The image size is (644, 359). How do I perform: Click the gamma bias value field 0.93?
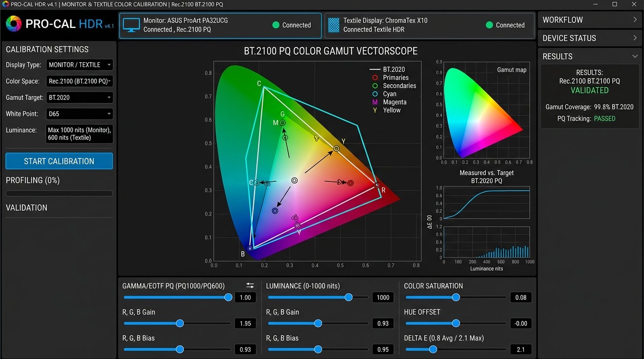point(245,349)
